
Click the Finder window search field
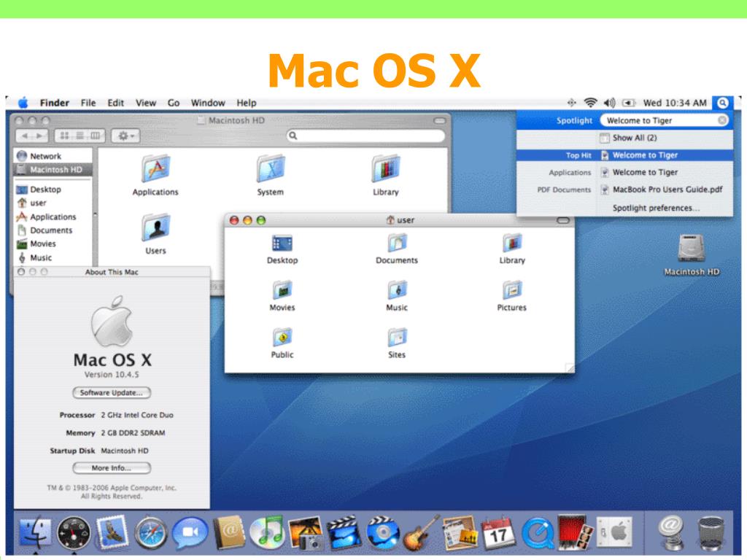point(366,136)
